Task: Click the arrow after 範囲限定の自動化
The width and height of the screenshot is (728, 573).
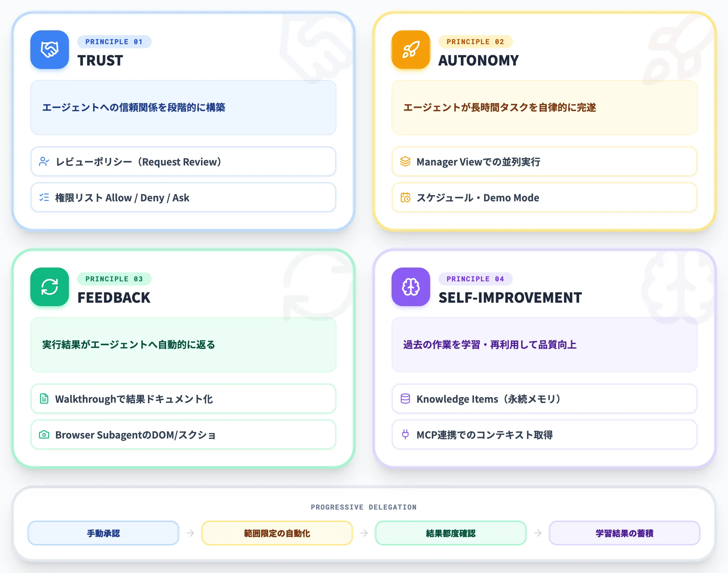Action: coord(364,533)
